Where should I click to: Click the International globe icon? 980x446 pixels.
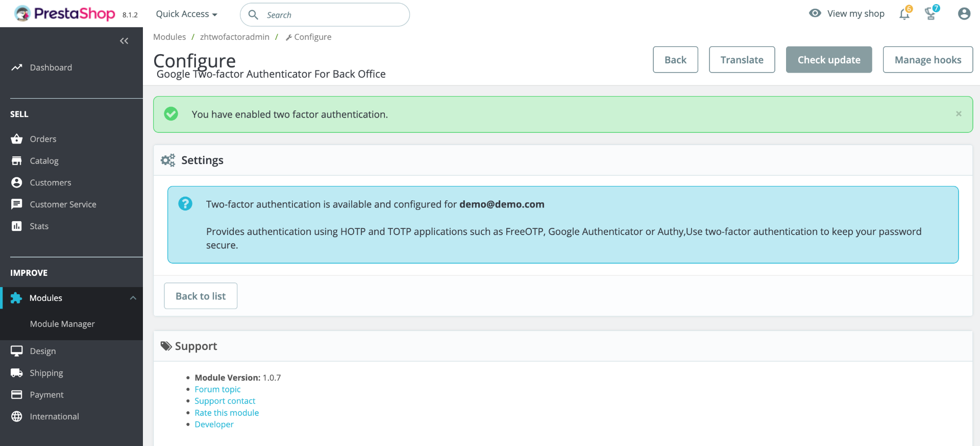point(17,416)
